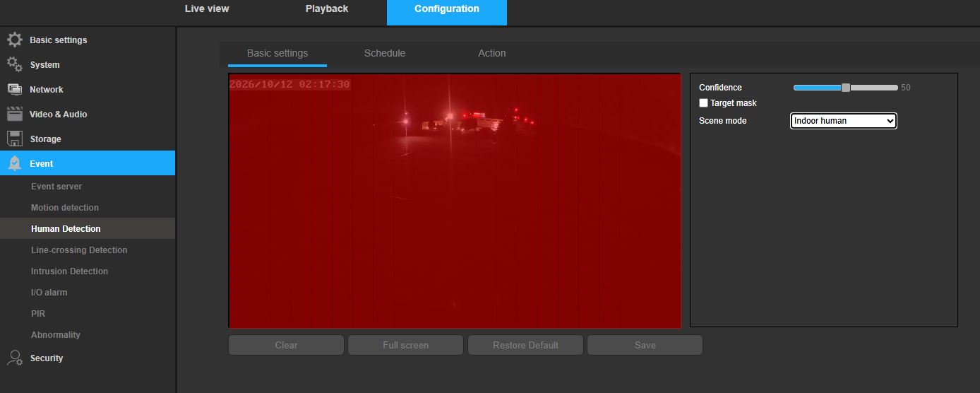
Task: Open the Action sub-tab
Action: 492,53
